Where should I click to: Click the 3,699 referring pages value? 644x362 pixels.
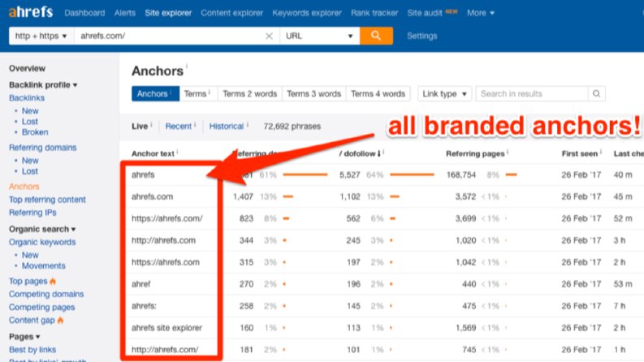[x=465, y=218]
